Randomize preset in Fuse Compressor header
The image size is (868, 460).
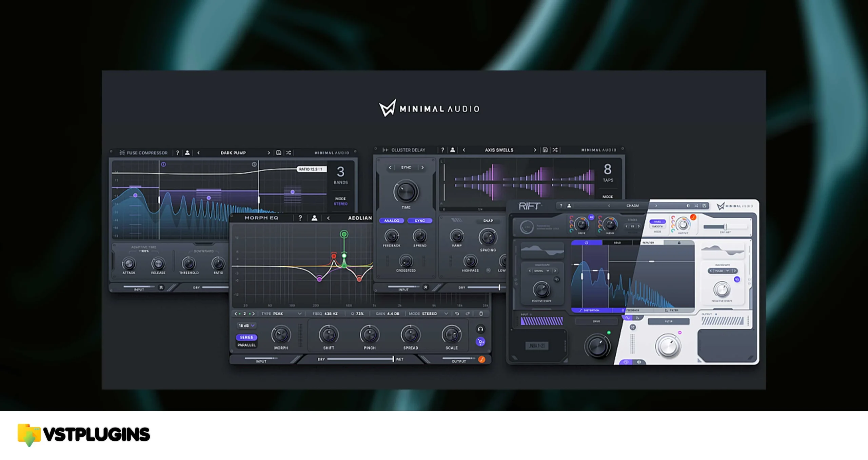[289, 153]
